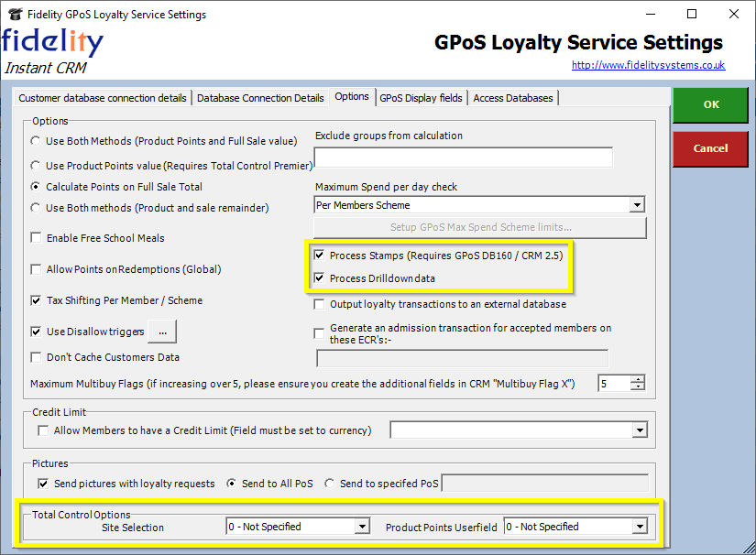Screen dimensions: 756x555
Task: Select Send to specifed PoS radio button
Action: 329,484
